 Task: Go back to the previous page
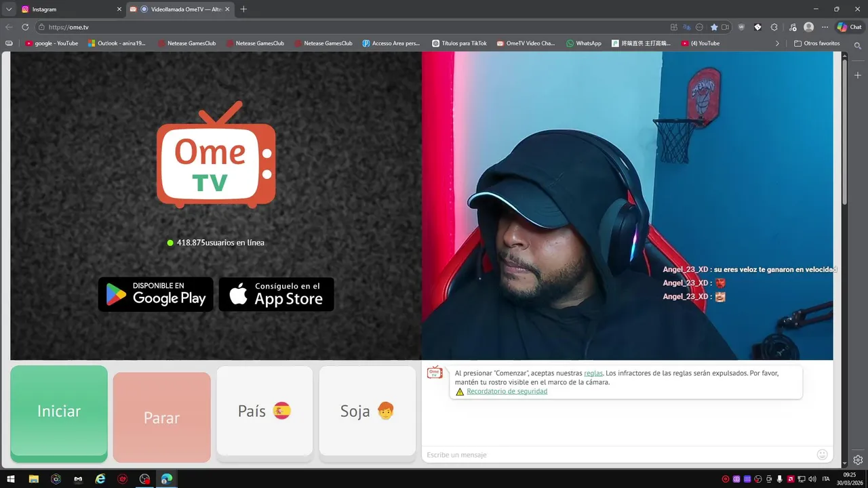9,27
